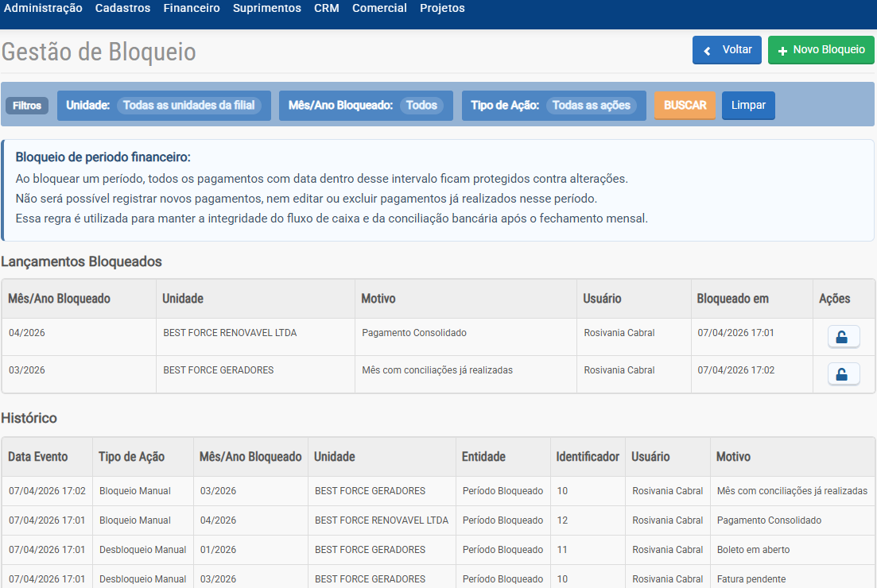Click the left arrow icon on Voltar button

pos(706,49)
